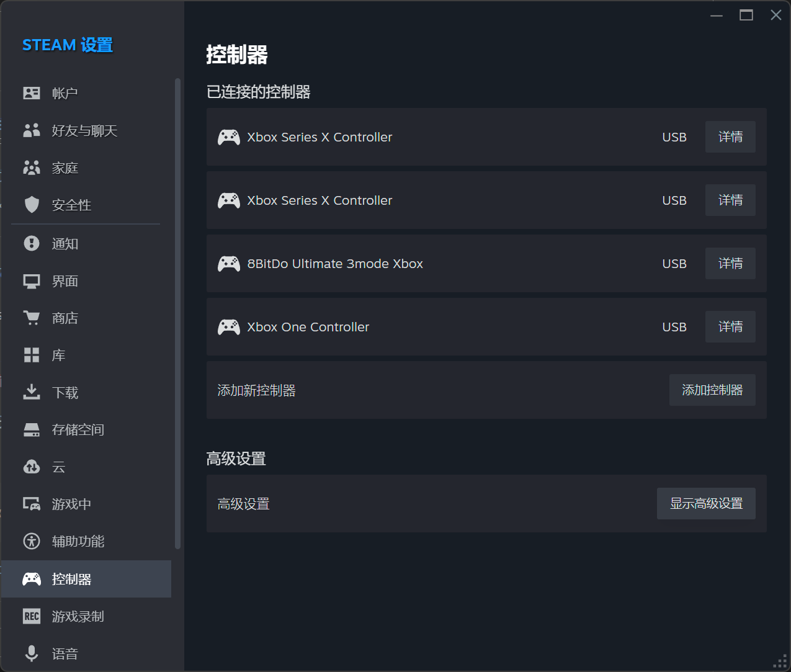The width and height of the screenshot is (791, 672).
Task: Minimize the Steam settings window
Action: (717, 15)
